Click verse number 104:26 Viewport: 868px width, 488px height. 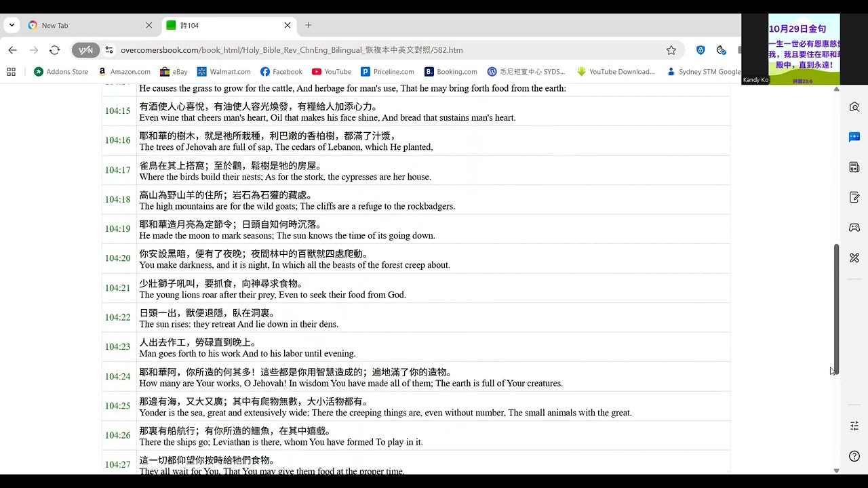pyautogui.click(x=117, y=435)
